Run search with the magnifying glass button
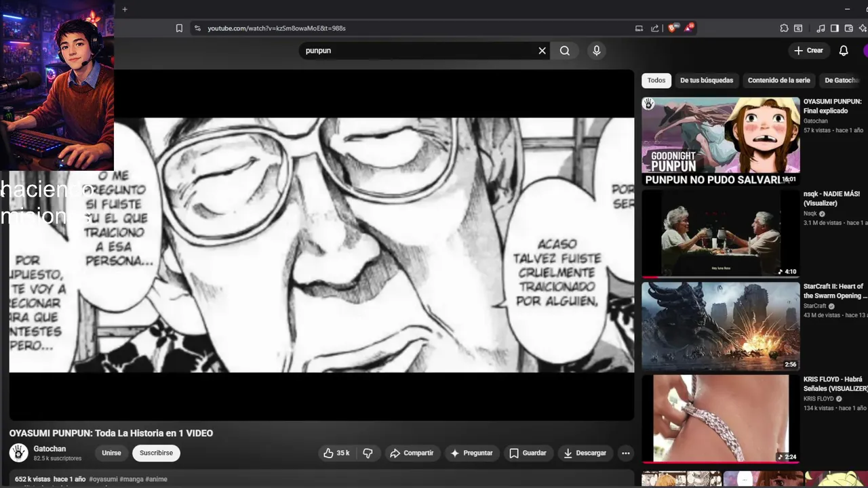 coord(565,51)
